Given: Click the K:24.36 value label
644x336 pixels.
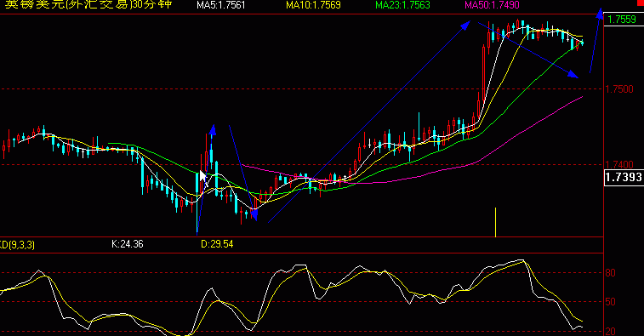Looking at the screenshot, I should (x=128, y=244).
